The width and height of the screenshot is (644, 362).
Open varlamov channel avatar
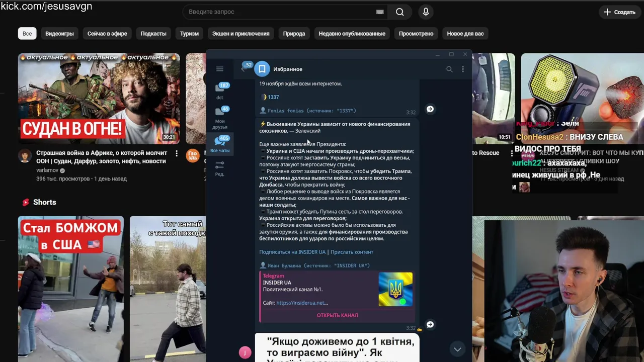pos(25,156)
